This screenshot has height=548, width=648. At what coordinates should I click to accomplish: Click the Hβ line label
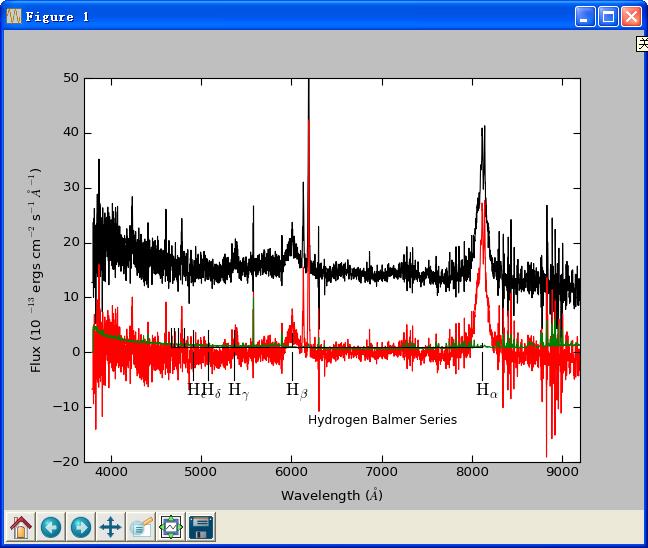[297, 390]
